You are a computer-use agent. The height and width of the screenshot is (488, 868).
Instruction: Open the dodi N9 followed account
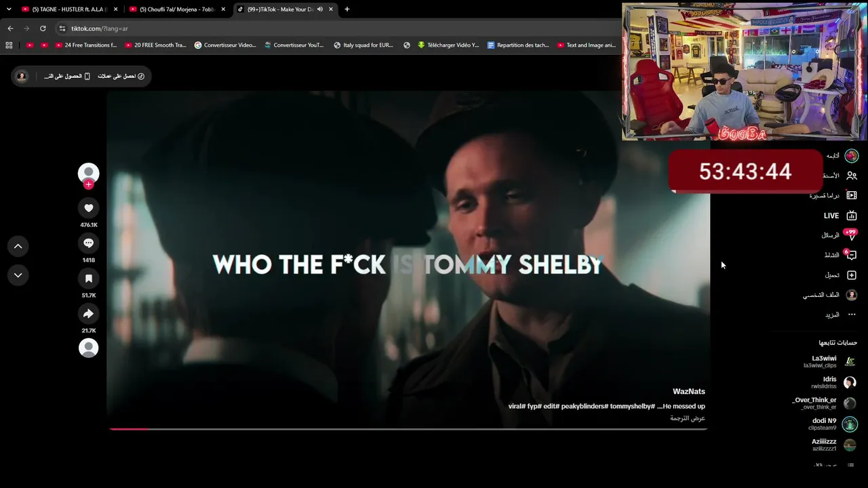pyautogui.click(x=833, y=424)
